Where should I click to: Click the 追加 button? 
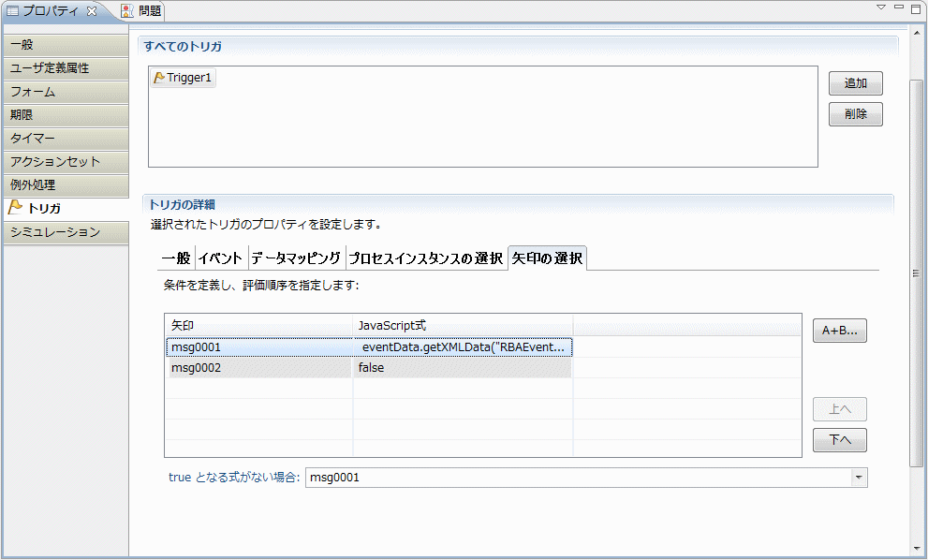click(855, 83)
